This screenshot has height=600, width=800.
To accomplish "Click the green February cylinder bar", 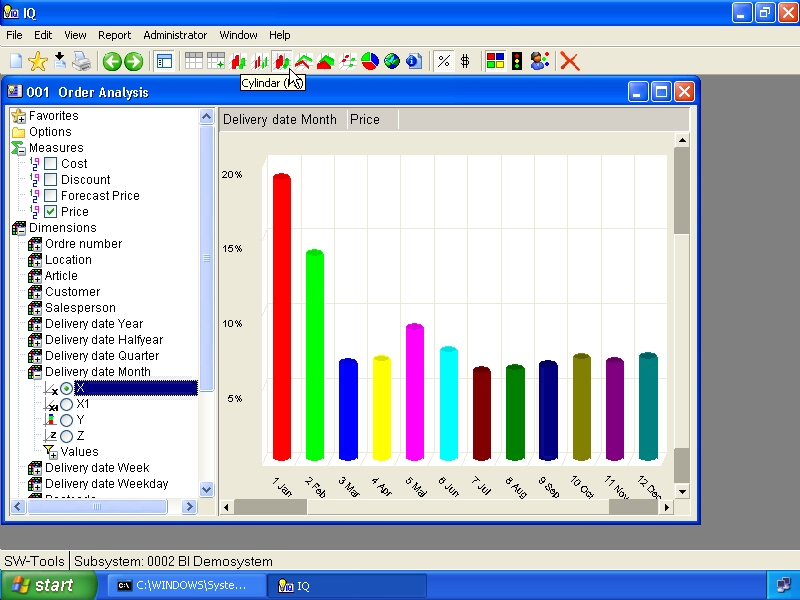I will (x=315, y=355).
